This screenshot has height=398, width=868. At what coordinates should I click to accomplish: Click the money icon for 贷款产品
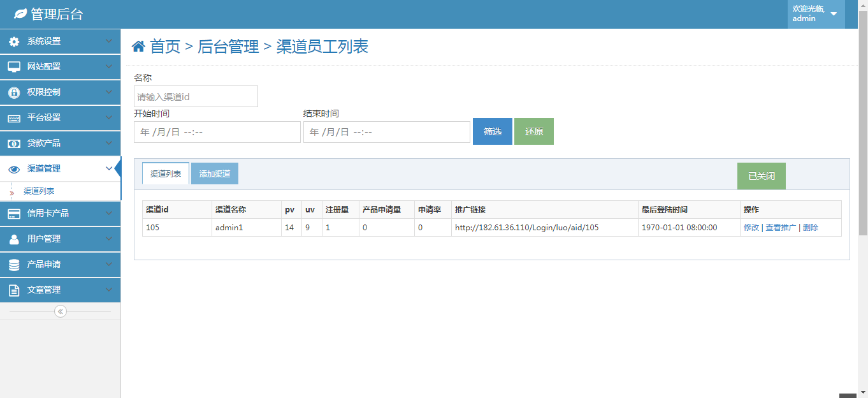coord(14,144)
